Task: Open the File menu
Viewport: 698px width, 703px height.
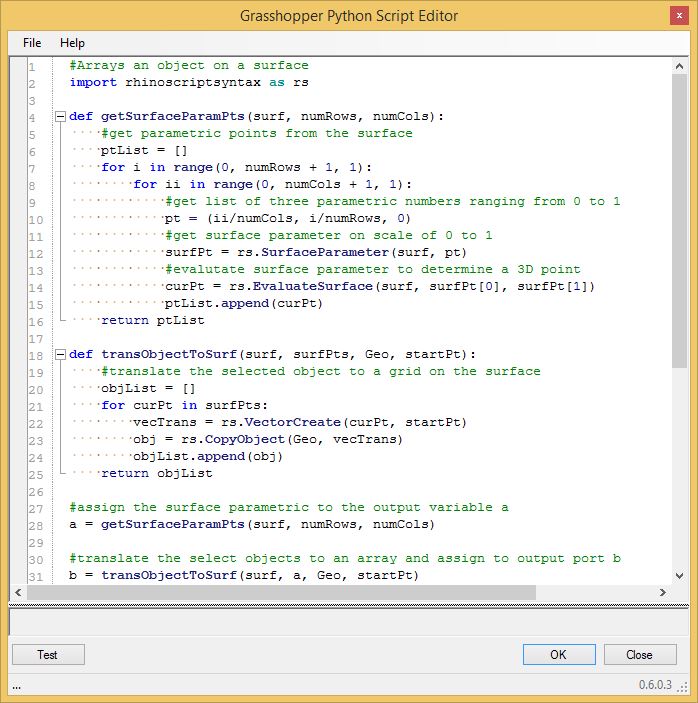Action: pos(32,43)
